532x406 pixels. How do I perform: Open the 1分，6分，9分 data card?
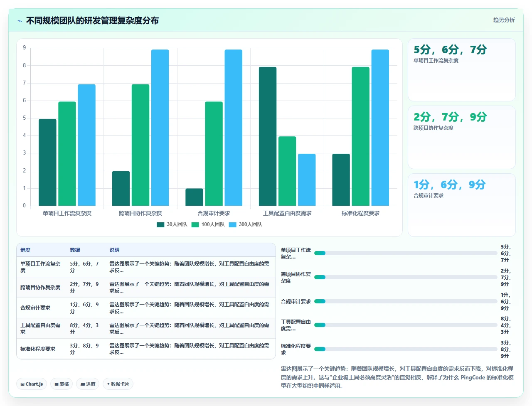pos(462,205)
